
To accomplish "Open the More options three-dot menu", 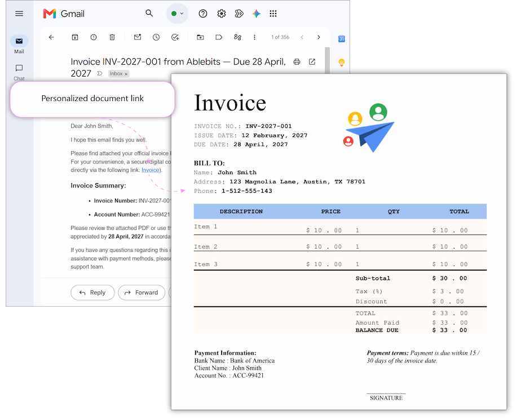I will [x=254, y=37].
